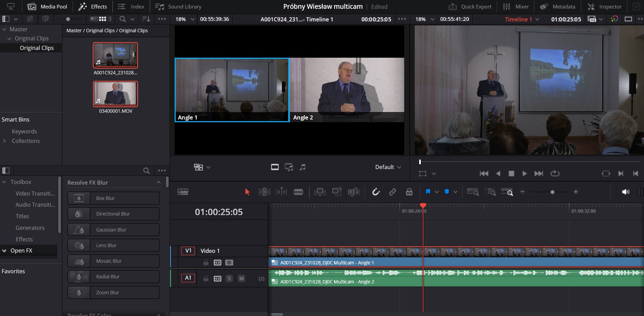Open timeline viewer zoom dropdown
The image size is (644, 316).
point(432,19)
